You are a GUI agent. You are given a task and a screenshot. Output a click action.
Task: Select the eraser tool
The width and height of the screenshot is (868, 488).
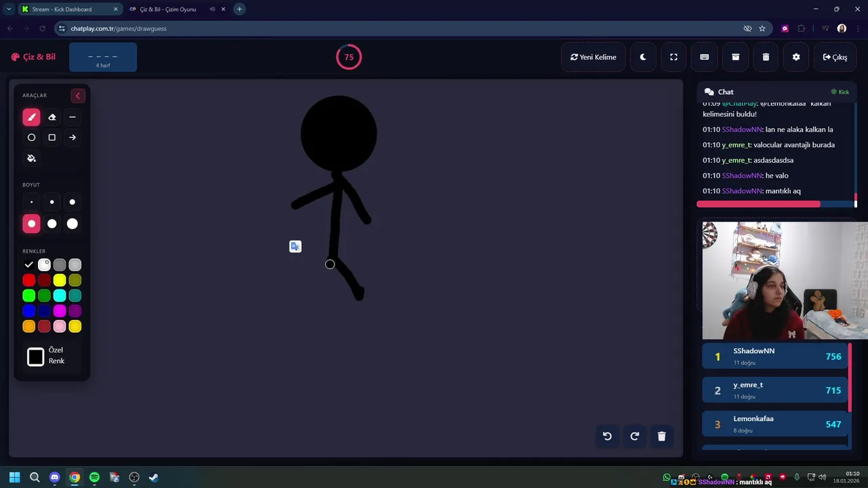click(x=52, y=117)
